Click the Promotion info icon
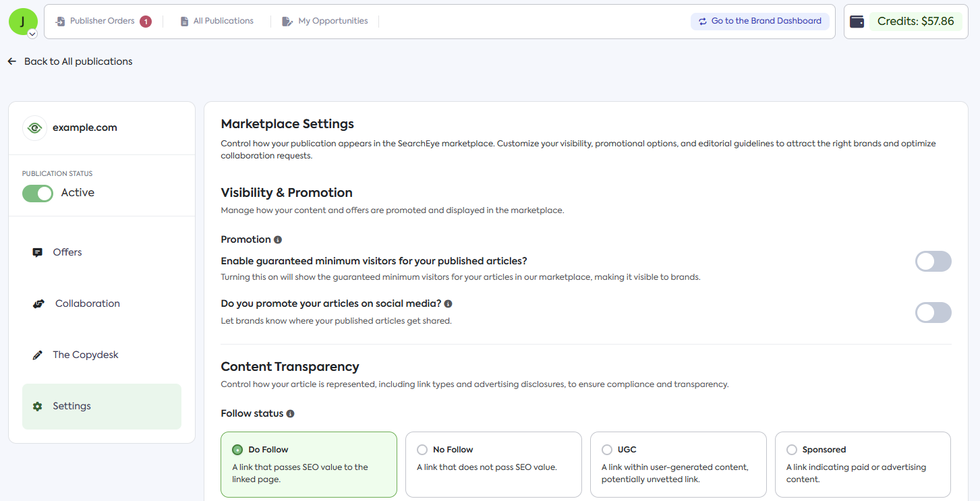The height and width of the screenshot is (501, 980). pyautogui.click(x=278, y=240)
